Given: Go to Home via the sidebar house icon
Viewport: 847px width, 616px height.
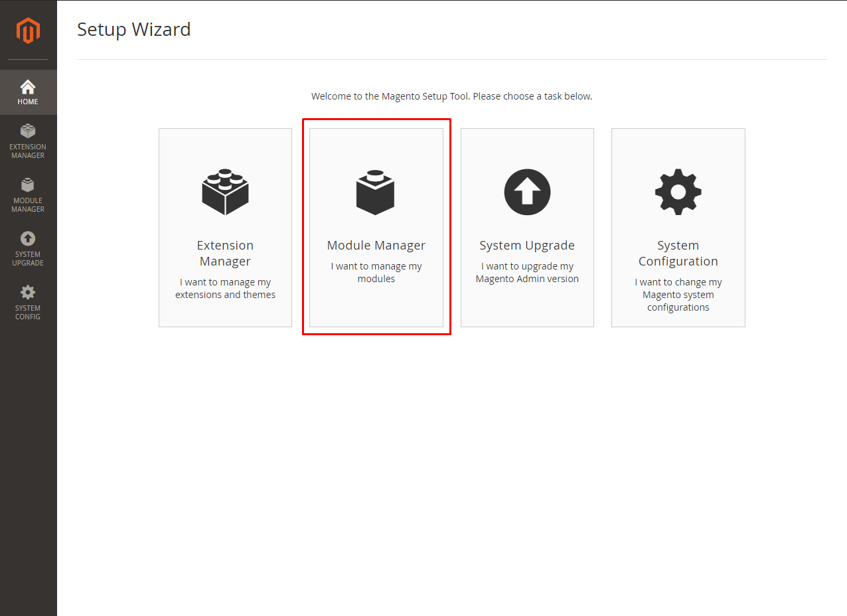Looking at the screenshot, I should [x=28, y=87].
